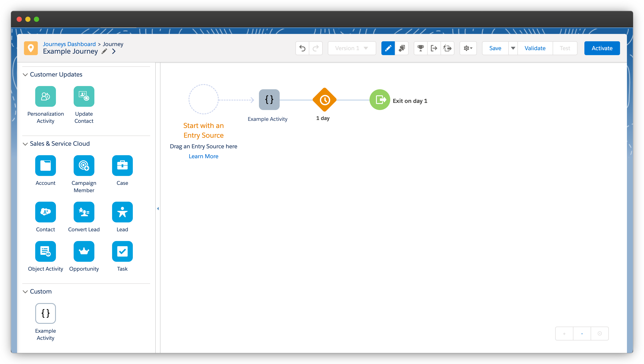The height and width of the screenshot is (364, 644).
Task: Select the Case activity icon
Action: [122, 166]
